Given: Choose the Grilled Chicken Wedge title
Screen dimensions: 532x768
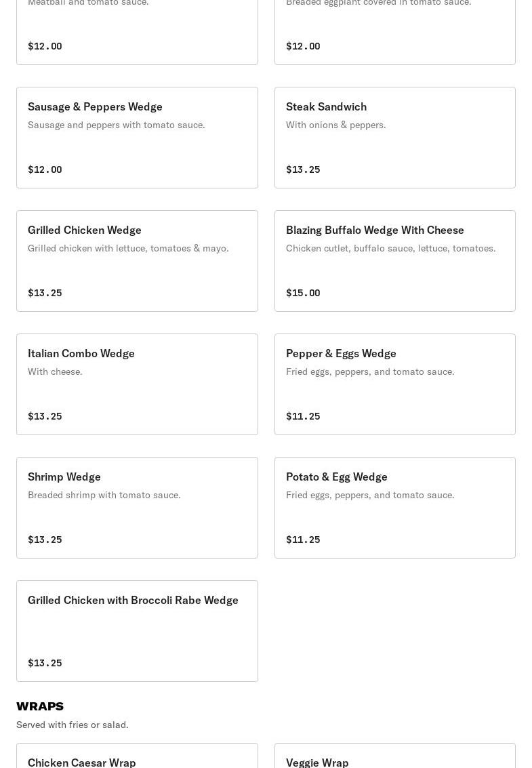Looking at the screenshot, I should 85,230.
